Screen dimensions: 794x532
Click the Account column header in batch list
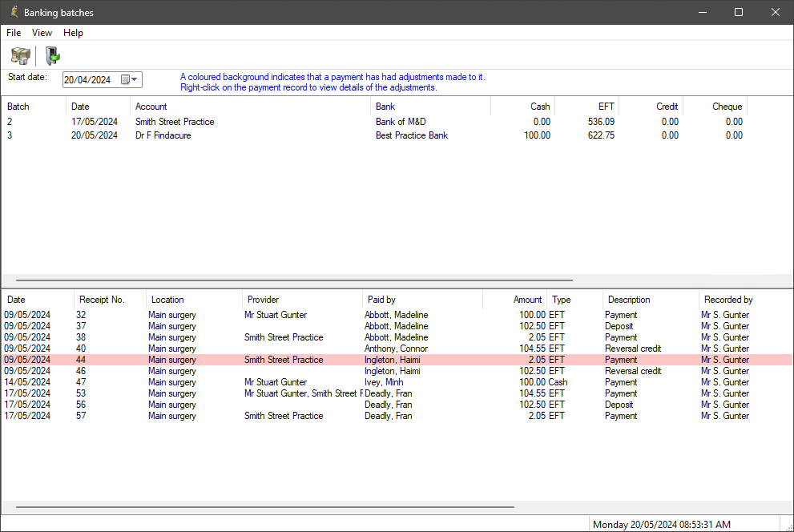250,107
